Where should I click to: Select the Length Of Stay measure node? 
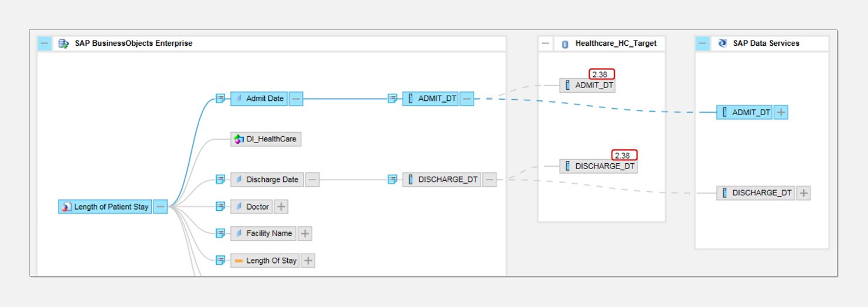(265, 261)
